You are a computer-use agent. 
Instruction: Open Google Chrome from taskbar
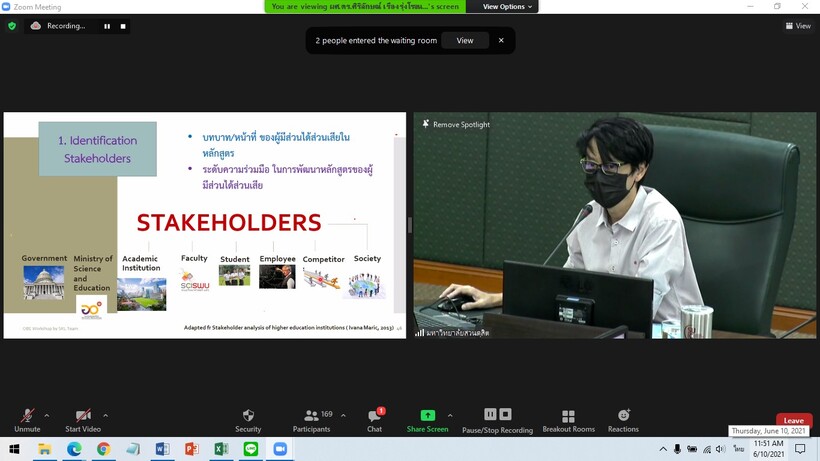[x=104, y=449]
